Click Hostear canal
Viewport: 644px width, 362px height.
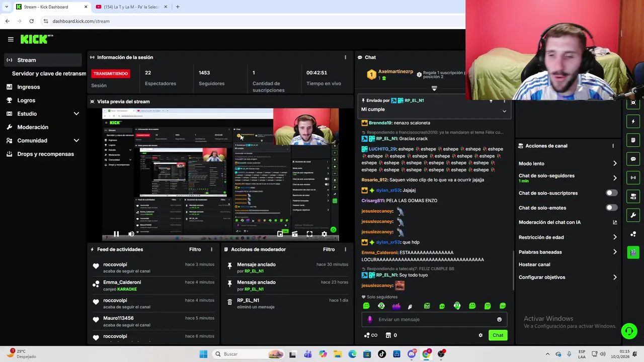click(x=534, y=264)
